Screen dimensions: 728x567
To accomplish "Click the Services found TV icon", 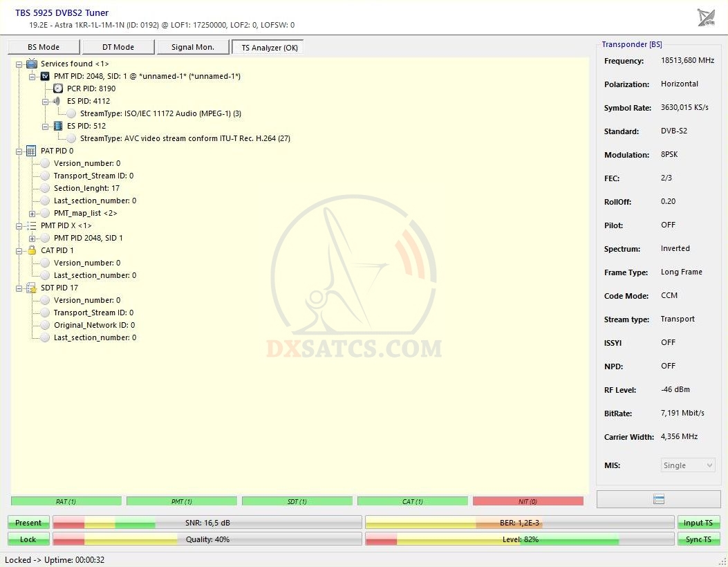I will (32, 64).
